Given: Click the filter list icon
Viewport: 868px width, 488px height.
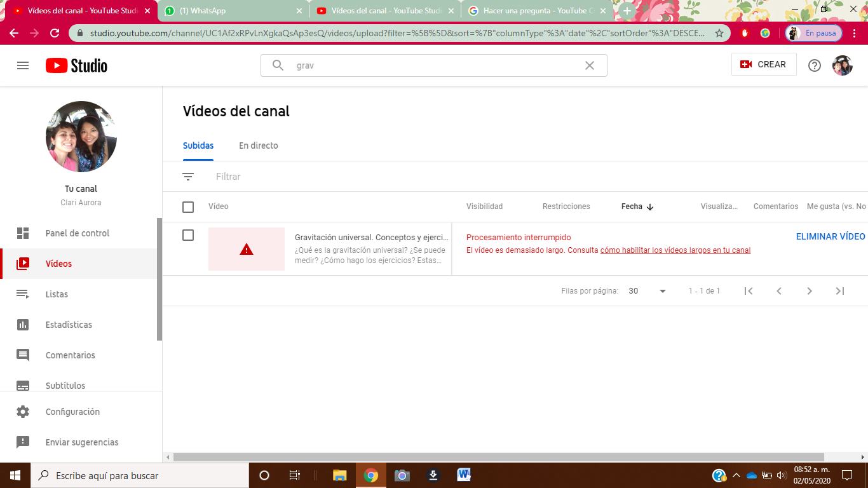Looking at the screenshot, I should coord(188,177).
